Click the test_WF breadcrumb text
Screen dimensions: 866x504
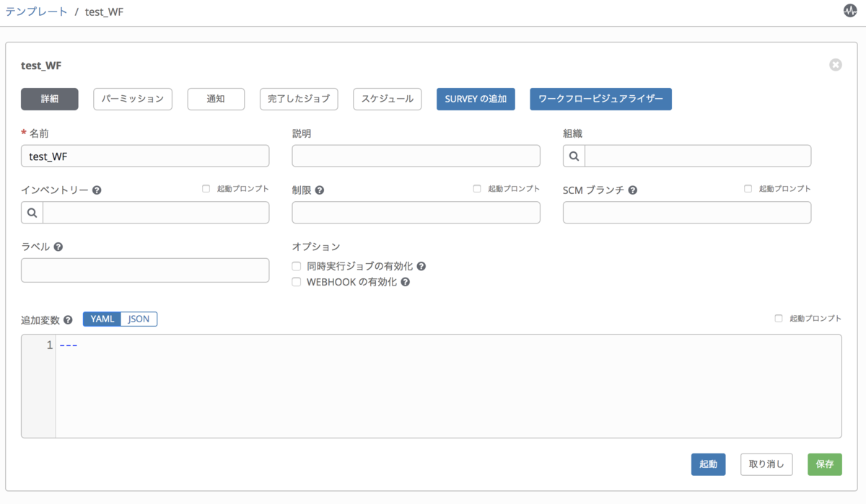(x=104, y=12)
